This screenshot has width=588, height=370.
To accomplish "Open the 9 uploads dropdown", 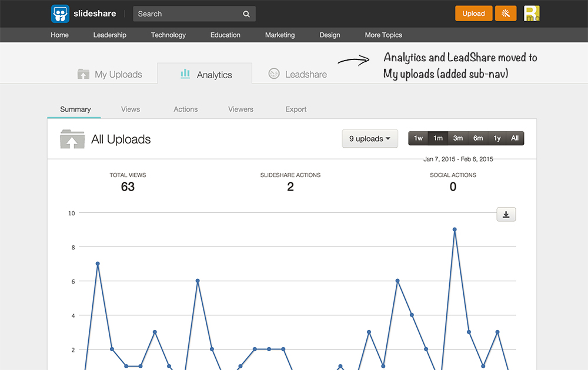I will pos(370,138).
